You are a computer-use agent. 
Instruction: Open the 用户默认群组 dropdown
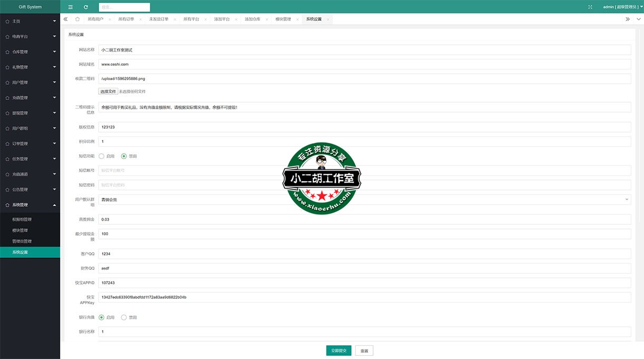[x=364, y=200]
